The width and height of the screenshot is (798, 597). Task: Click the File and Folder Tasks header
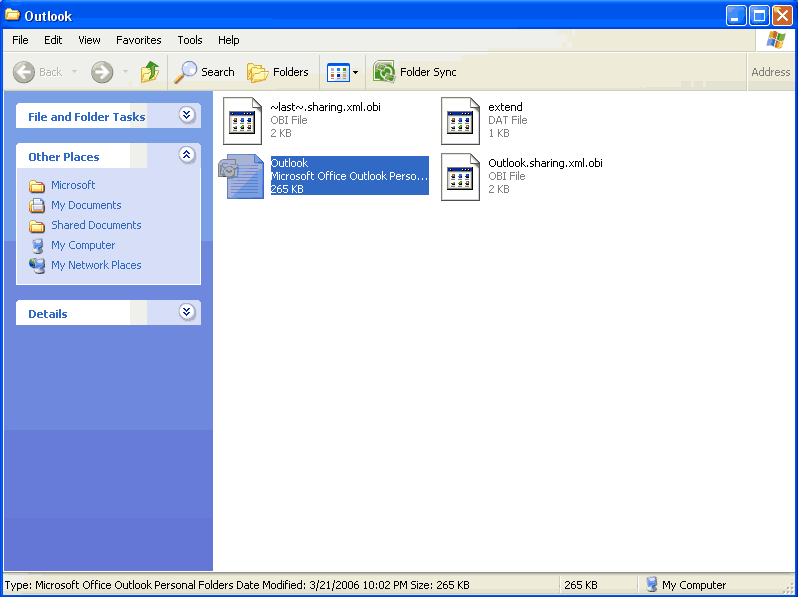point(87,117)
